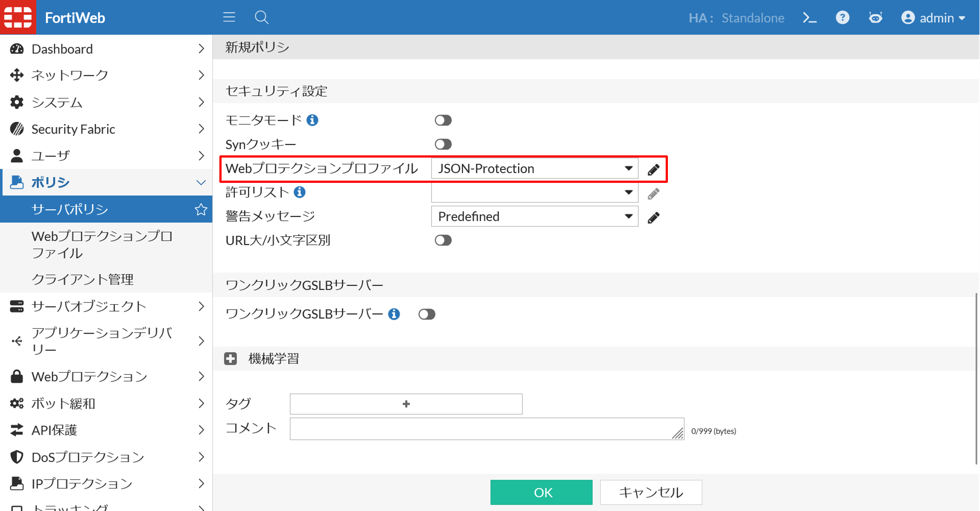The width and height of the screenshot is (980, 511).
Task: Open the Webプロテクションプロファイル dropdown
Action: pyautogui.click(x=628, y=169)
